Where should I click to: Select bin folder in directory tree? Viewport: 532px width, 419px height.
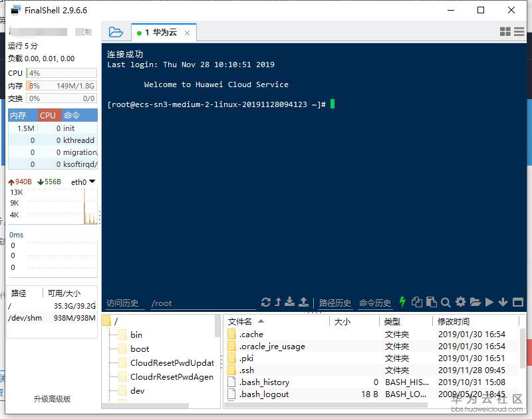point(131,335)
